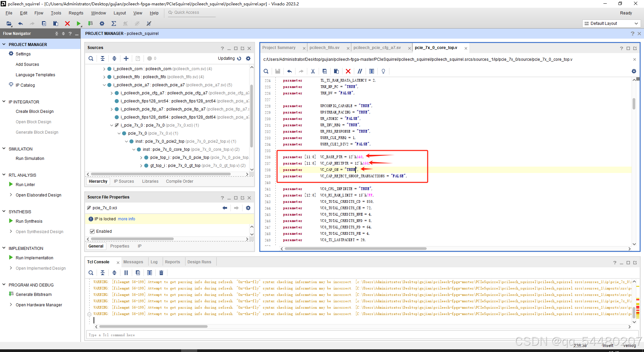Open Settings gear in main toolbar

click(x=102, y=24)
